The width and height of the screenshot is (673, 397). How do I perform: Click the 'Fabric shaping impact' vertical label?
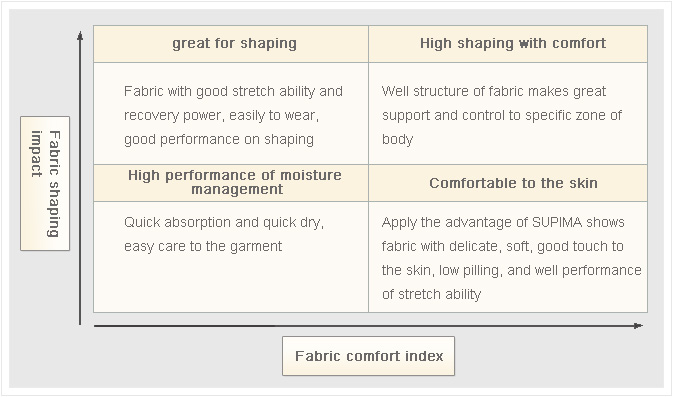(45, 184)
